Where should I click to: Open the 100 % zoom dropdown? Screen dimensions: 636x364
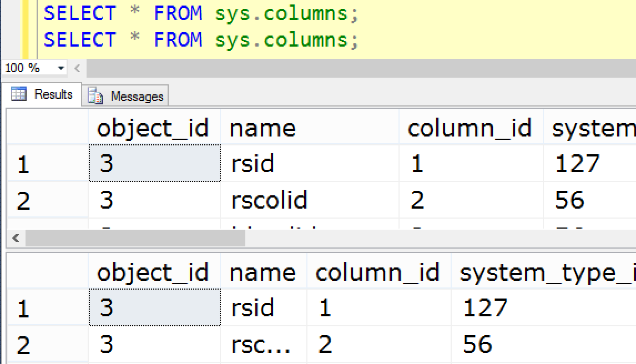61,68
